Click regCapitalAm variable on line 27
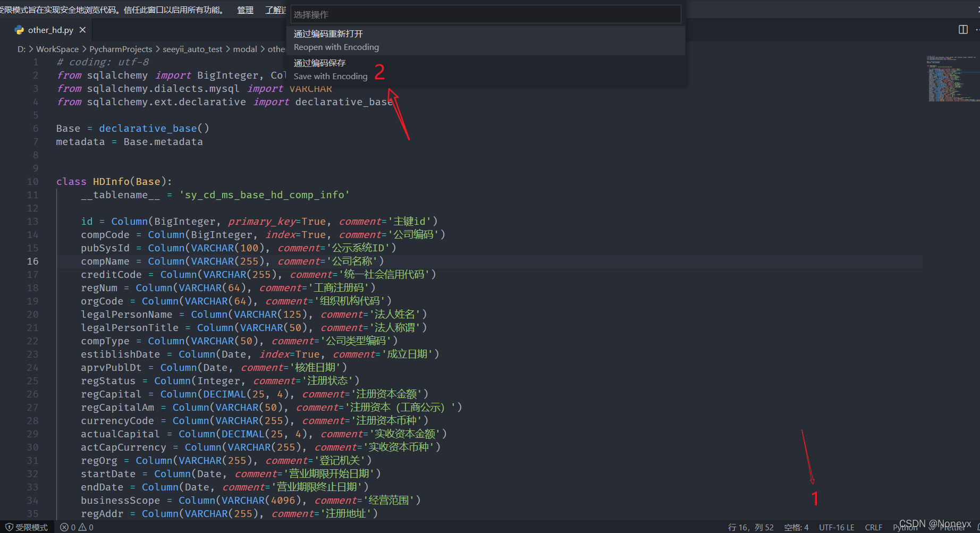Viewport: 980px width, 533px height. 117,407
